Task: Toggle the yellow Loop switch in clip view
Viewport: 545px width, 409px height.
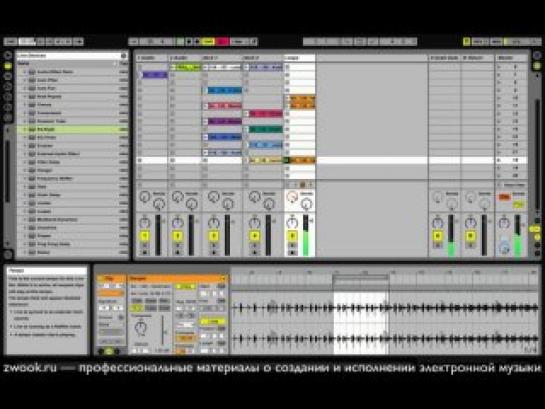Action: [x=212, y=321]
